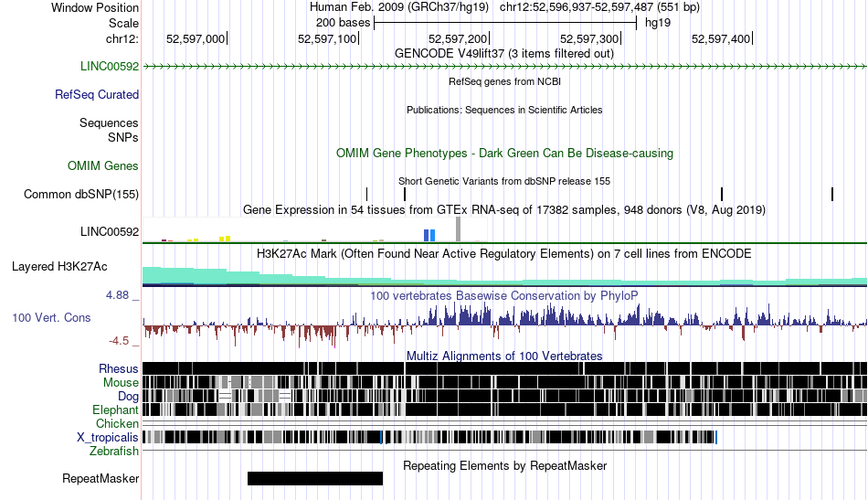868x500 pixels.
Task: Click the H3K27Ac Mark track title
Action: 504,254
